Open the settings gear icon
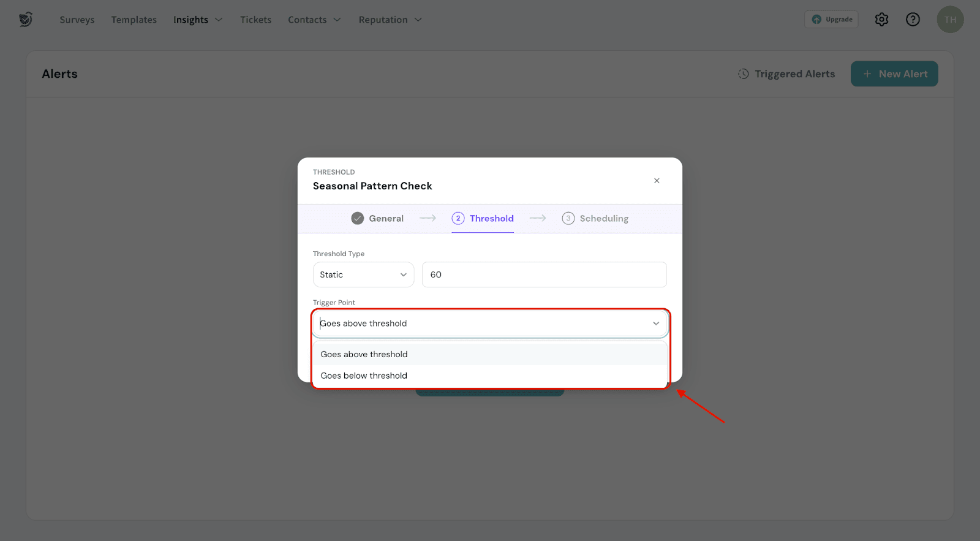Viewport: 980px width, 541px height. (881, 20)
